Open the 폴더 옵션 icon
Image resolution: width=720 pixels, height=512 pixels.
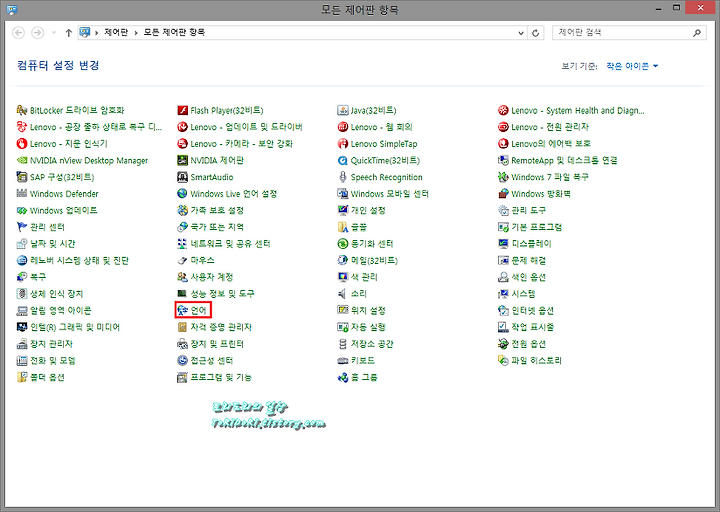point(22,377)
